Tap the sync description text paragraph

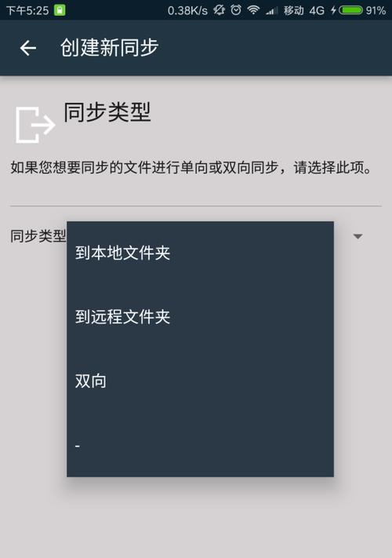tap(191, 167)
